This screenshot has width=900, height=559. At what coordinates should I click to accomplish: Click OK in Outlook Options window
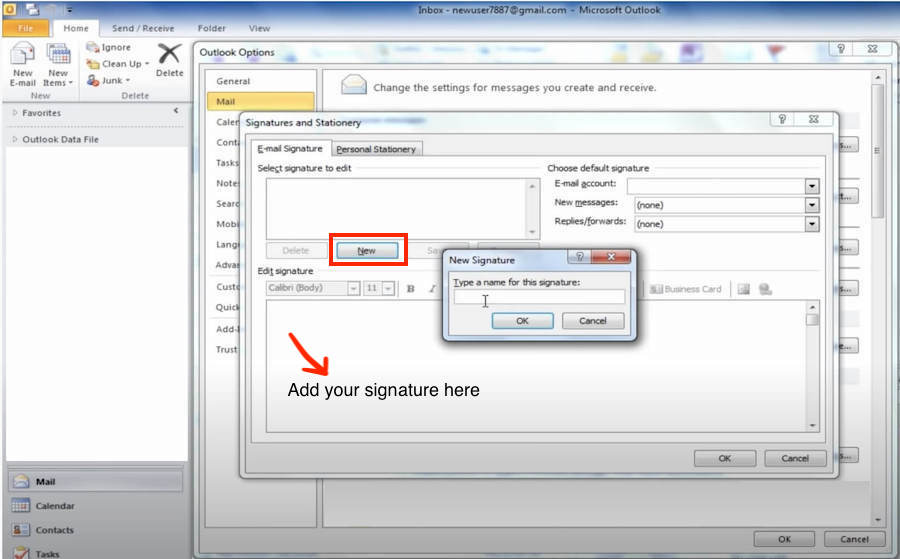tap(785, 539)
